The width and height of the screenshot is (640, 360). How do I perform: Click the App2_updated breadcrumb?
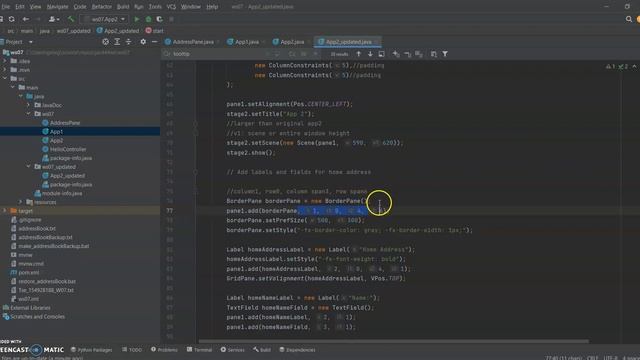pyautogui.click(x=118, y=31)
